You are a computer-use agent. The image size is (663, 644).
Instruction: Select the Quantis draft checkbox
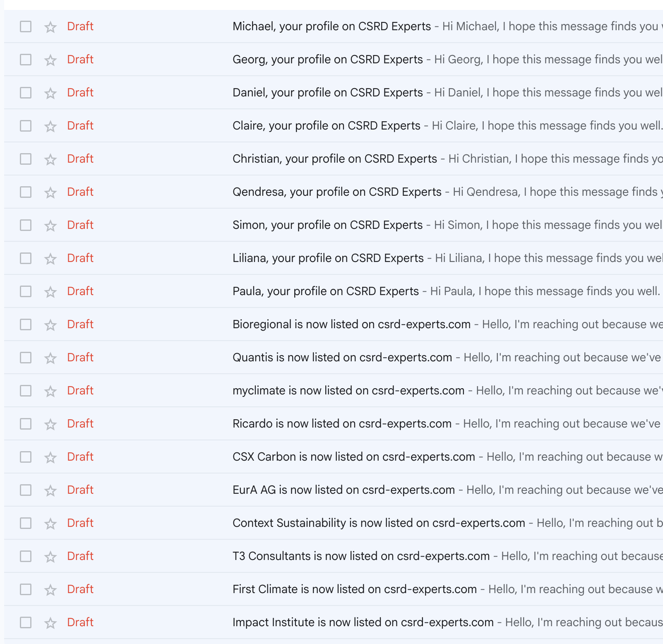coord(26,358)
